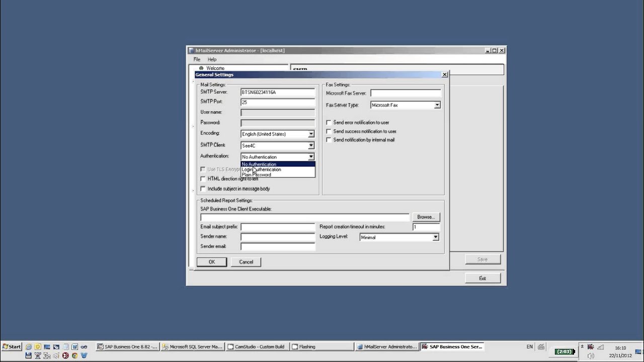
Task: Click Cancel in General Settings
Action: 246,262
